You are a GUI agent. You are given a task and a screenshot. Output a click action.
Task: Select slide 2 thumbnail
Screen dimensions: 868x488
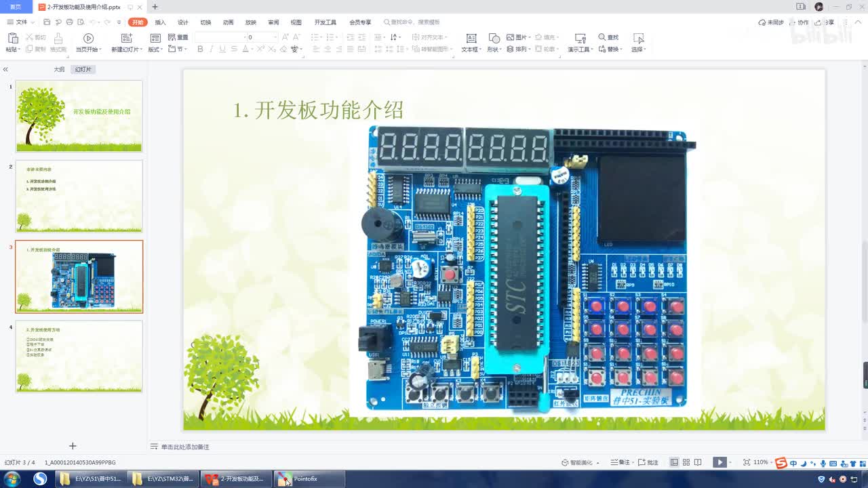pos(79,196)
